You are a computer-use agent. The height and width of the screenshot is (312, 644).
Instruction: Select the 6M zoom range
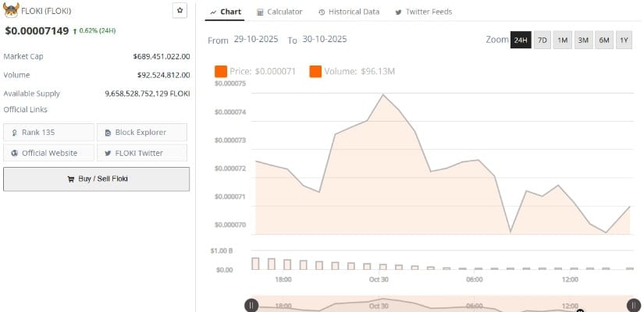(604, 40)
